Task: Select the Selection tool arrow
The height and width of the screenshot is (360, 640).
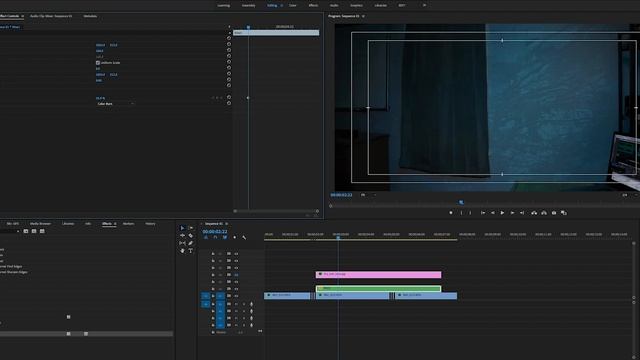Action: pos(182,228)
